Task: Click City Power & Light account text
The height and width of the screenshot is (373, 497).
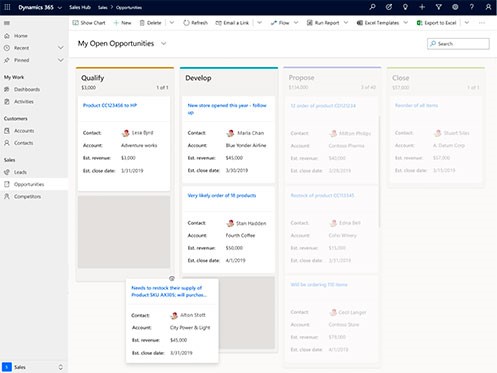Action: 190,328
